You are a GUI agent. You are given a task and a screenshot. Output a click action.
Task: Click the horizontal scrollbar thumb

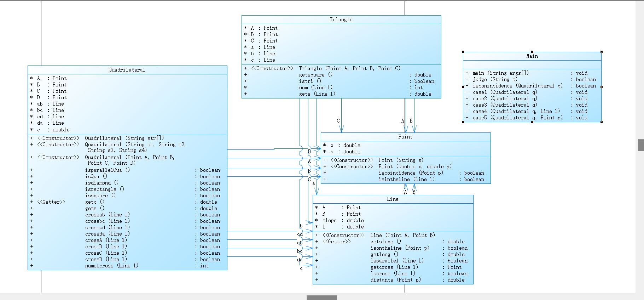pyautogui.click(x=322, y=298)
